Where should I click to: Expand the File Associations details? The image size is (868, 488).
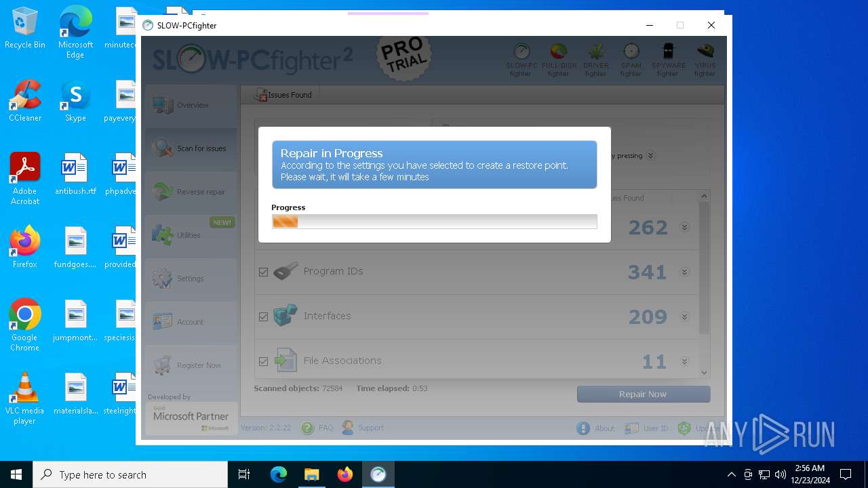[685, 361]
